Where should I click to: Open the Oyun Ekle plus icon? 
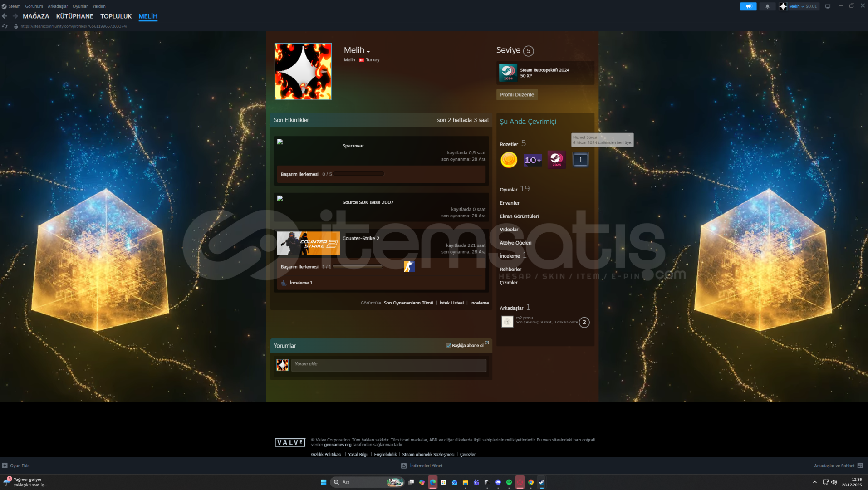tap(5, 465)
